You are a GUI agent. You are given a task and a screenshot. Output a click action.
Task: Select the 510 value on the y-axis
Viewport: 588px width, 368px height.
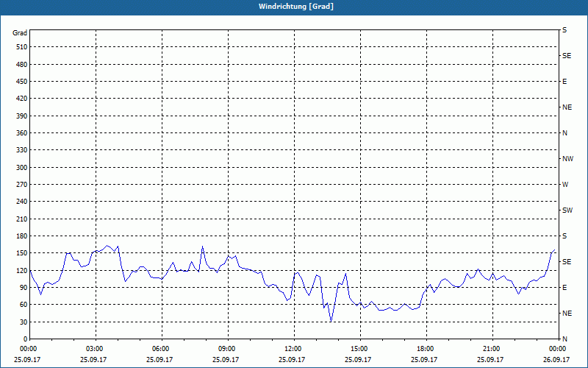tap(22, 47)
